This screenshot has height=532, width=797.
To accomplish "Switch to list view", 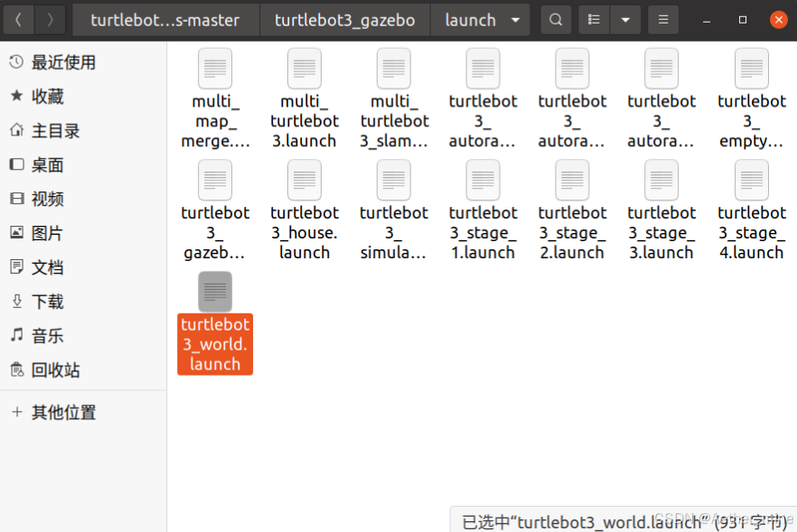I will pos(594,19).
